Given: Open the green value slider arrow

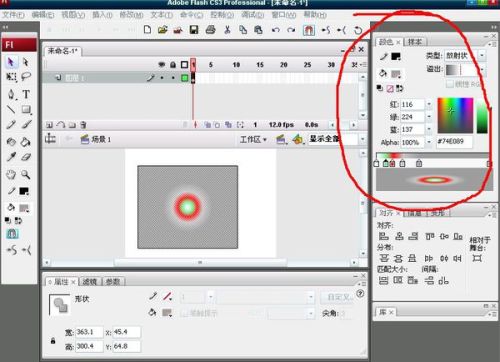Looking at the screenshot, I should click(x=429, y=117).
